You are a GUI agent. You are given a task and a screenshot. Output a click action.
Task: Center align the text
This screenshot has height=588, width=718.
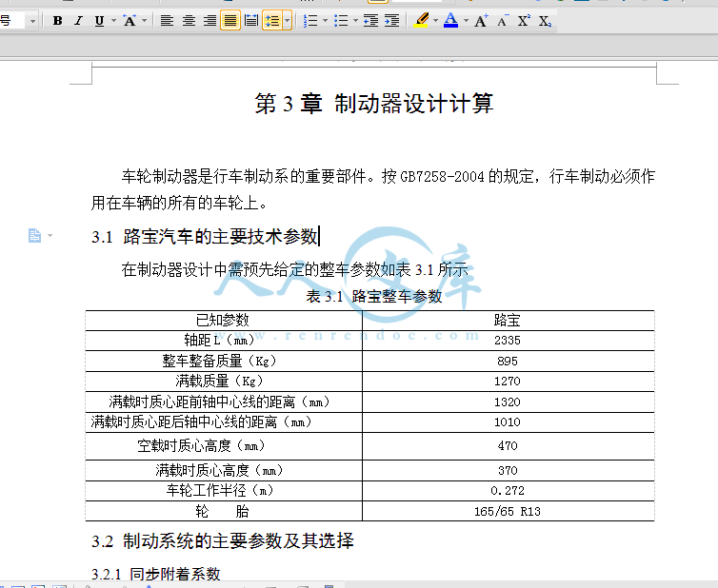tap(189, 21)
